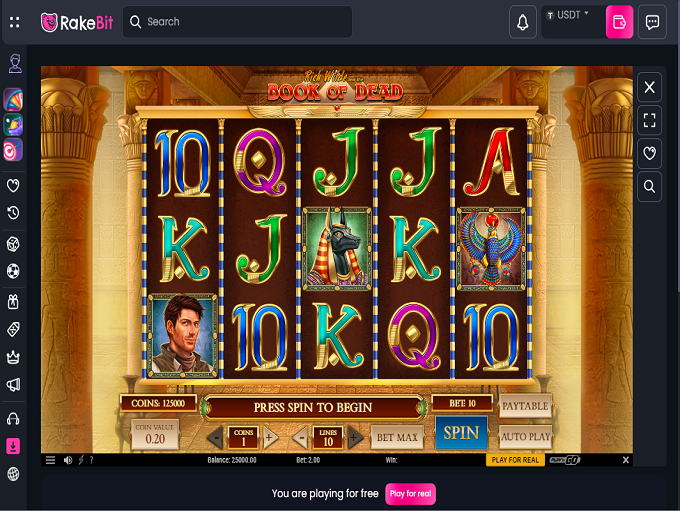Open the notifications bell
This screenshot has width=680, height=511.
click(x=523, y=22)
